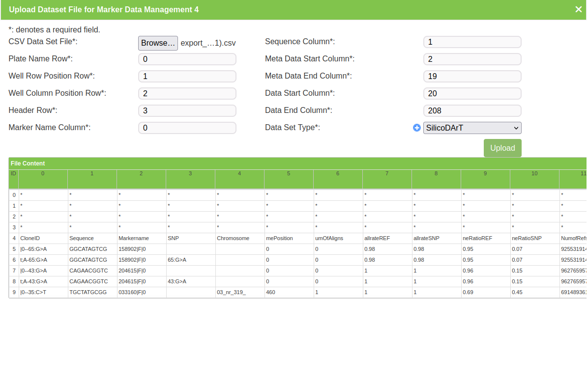This screenshot has width=588, height=382.
Task: Click the Header Row input box
Action: (187, 111)
